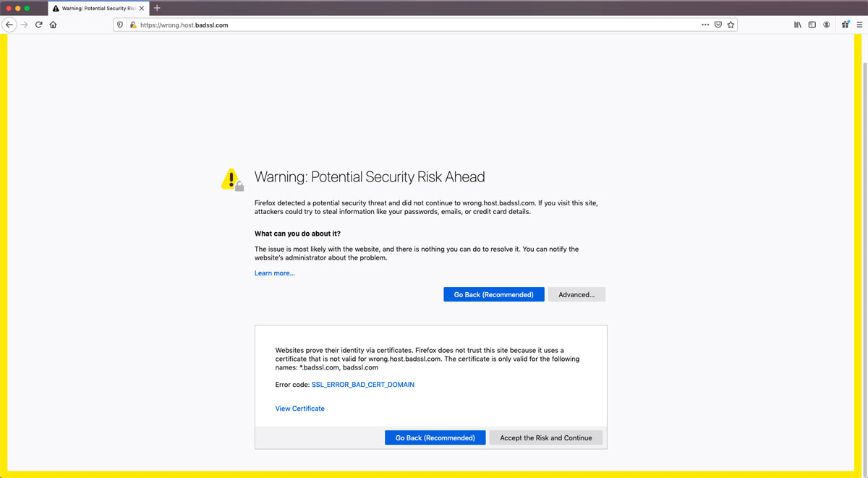Click Go Back (Recommended) in the advanced panel

point(435,438)
